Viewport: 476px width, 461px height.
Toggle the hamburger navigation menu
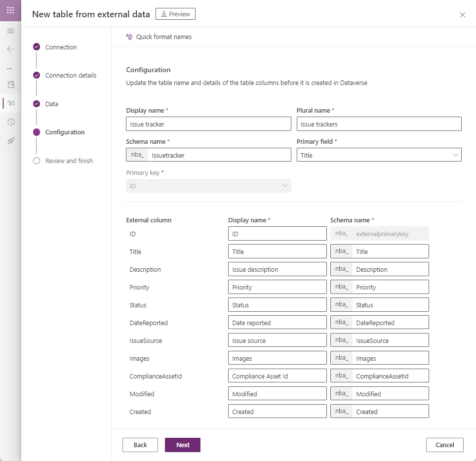pos(11,31)
